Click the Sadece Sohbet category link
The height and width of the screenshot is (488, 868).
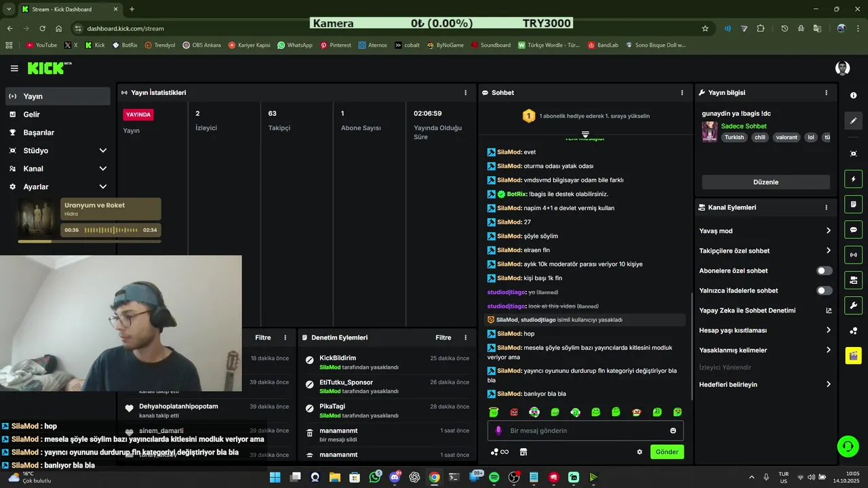[x=744, y=126]
